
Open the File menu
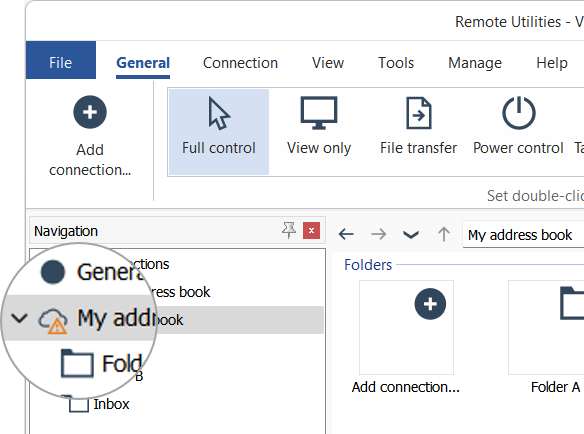61,60
